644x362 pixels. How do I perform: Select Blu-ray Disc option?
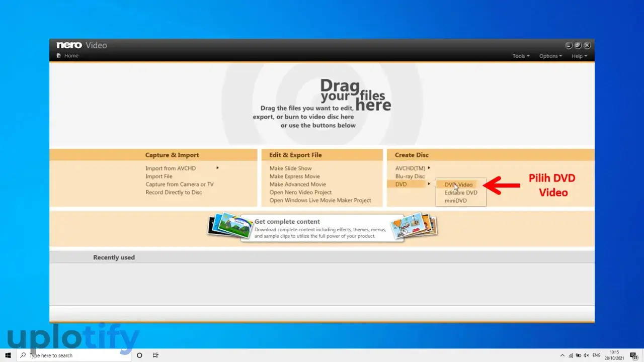click(410, 176)
